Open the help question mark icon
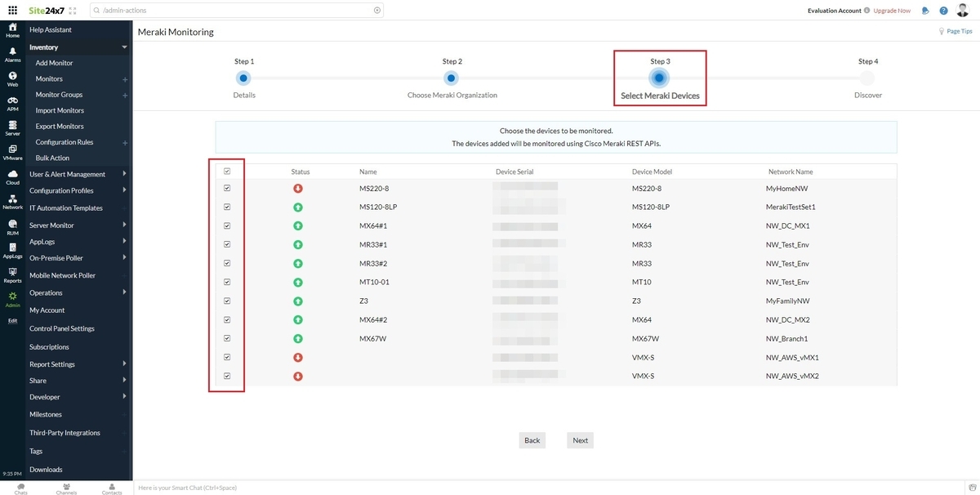The height and width of the screenshot is (495, 980). (943, 11)
